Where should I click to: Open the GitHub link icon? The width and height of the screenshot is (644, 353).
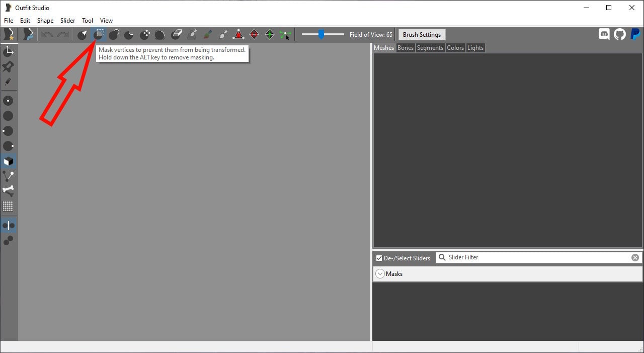[x=620, y=34]
